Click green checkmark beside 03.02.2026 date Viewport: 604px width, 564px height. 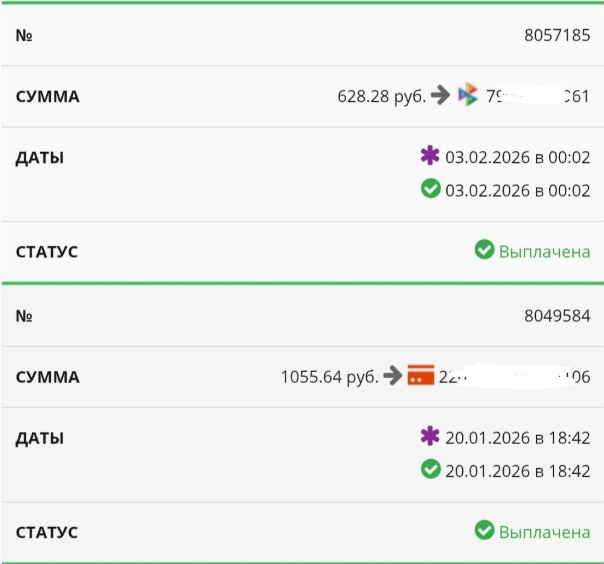(431, 188)
